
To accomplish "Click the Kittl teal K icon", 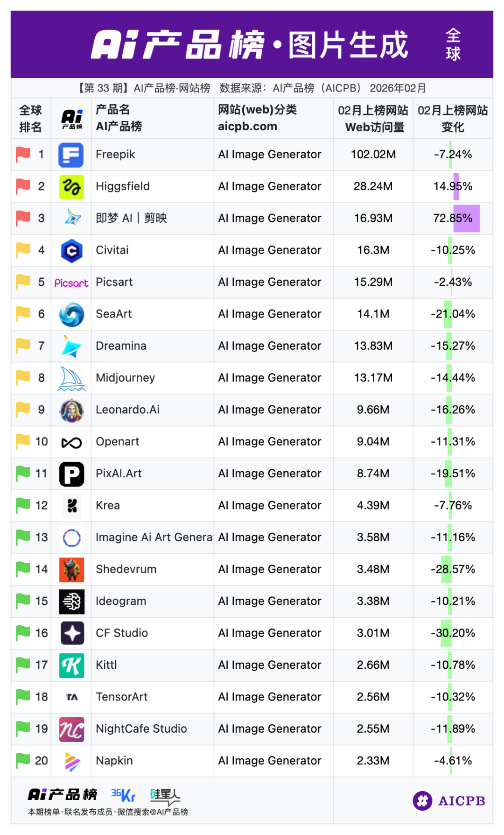I will [71, 665].
